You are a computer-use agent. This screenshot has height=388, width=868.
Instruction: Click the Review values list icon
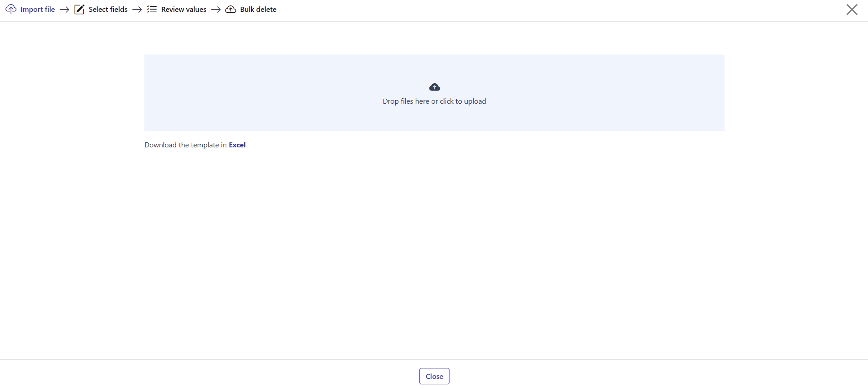(152, 10)
